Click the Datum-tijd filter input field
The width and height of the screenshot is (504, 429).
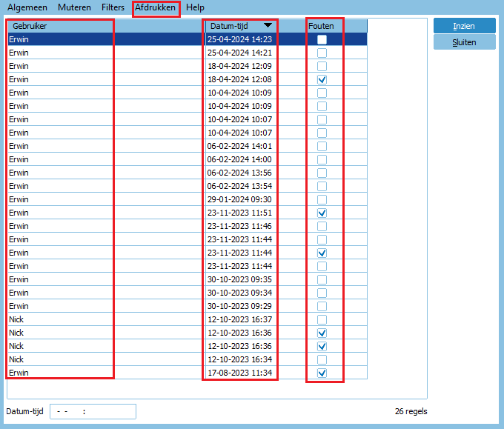click(x=93, y=411)
